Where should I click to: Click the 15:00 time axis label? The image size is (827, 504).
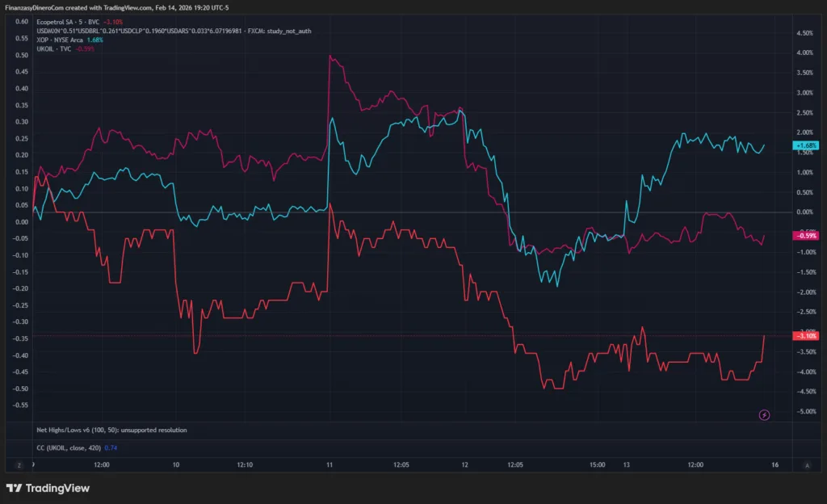597,465
